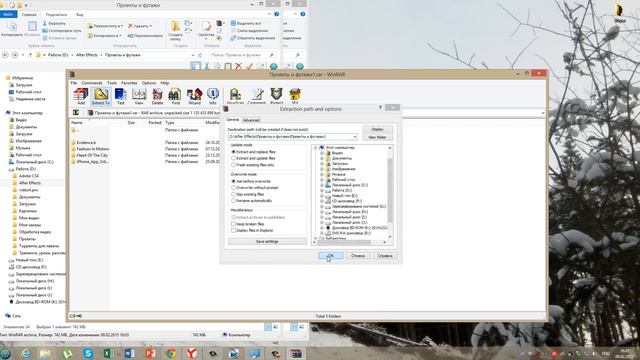Expand Документы in the dialog folder tree
Viewport: 640px width, 360px height.
pos(322,158)
